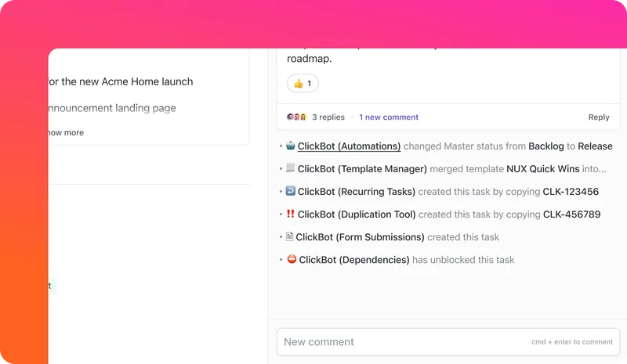This screenshot has width=627, height=364.
Task: Open copied task CLK-456789
Action: pos(571,214)
